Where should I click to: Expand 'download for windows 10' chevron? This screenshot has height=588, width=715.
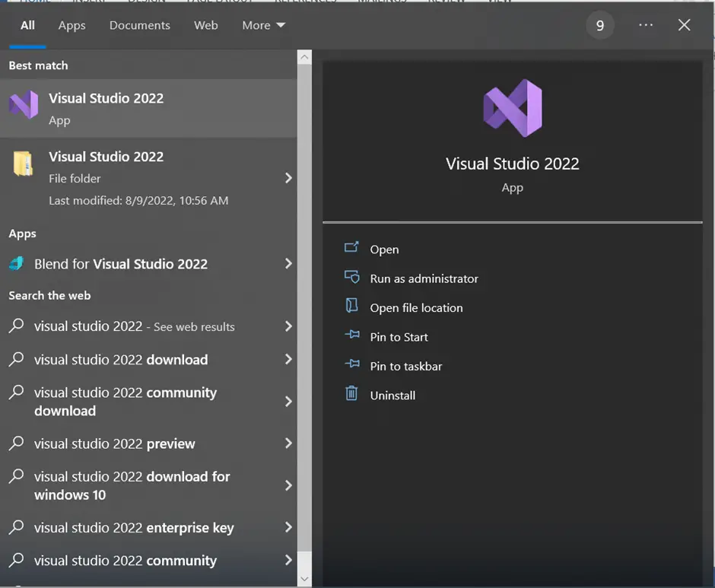(288, 485)
